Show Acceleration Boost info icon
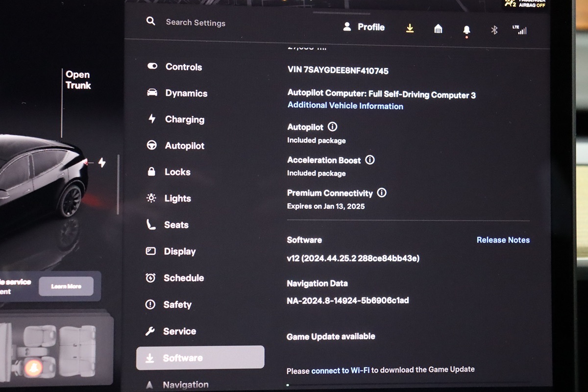The image size is (588, 392). coord(370,160)
